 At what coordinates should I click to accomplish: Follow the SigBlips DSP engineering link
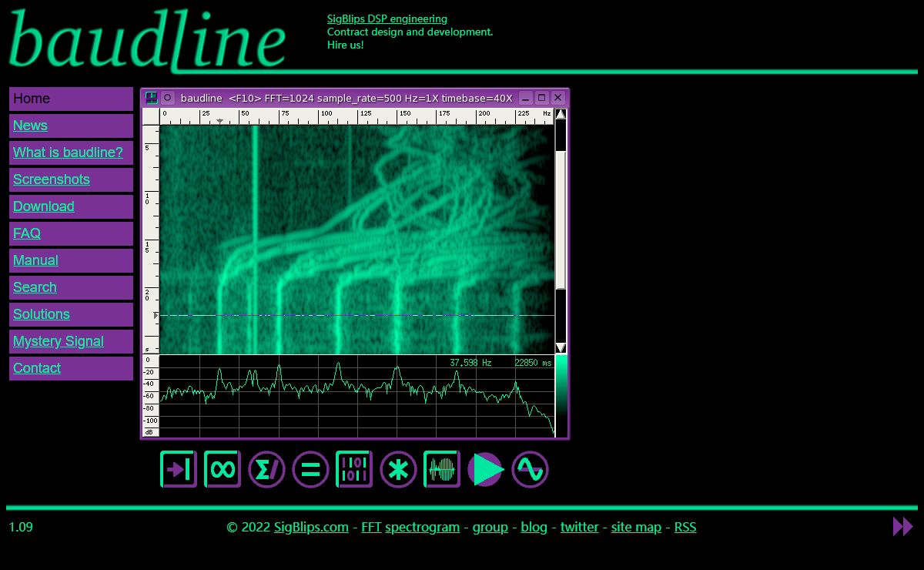click(x=387, y=18)
